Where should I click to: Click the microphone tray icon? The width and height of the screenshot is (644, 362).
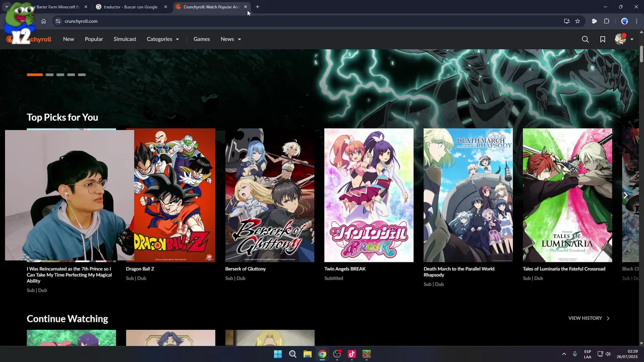click(575, 354)
